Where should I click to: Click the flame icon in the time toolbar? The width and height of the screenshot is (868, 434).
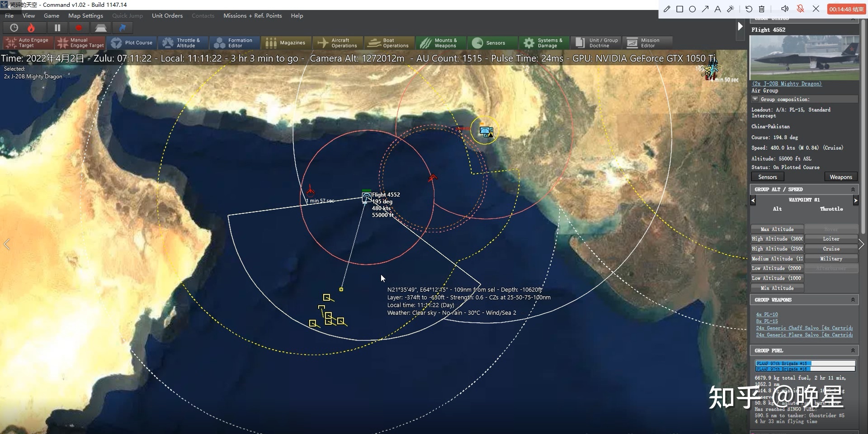pyautogui.click(x=31, y=28)
